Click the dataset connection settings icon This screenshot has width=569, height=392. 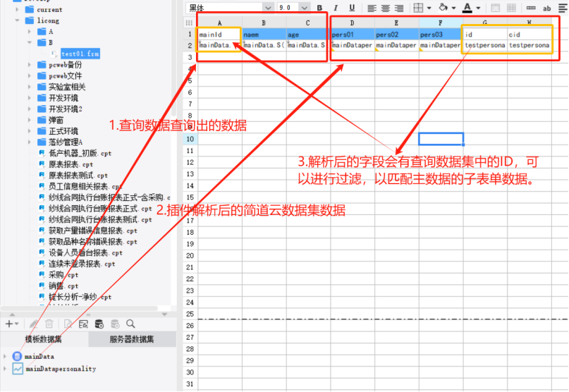pyautogui.click(x=83, y=324)
